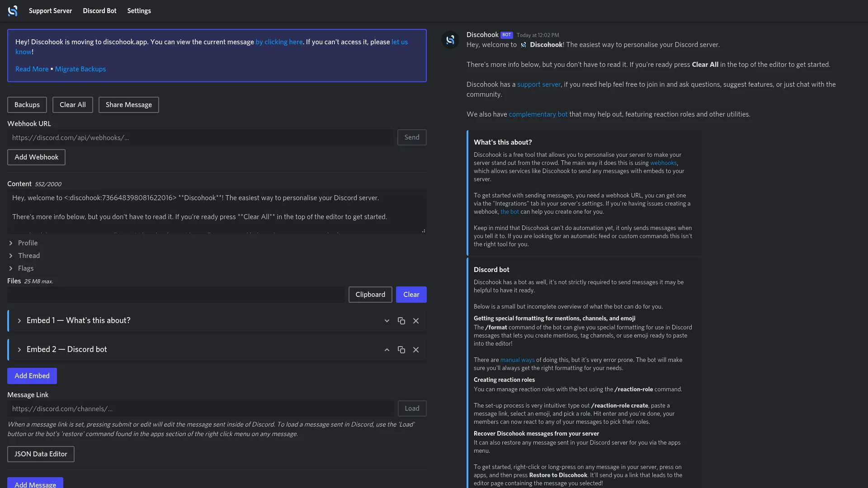The height and width of the screenshot is (488, 868).
Task: Expand the Flags section
Action: coord(21,268)
